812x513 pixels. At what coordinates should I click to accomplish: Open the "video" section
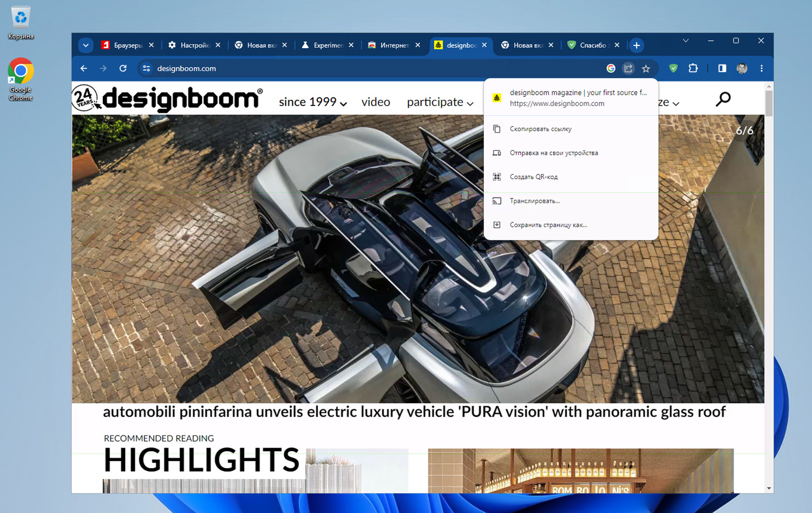pos(376,102)
